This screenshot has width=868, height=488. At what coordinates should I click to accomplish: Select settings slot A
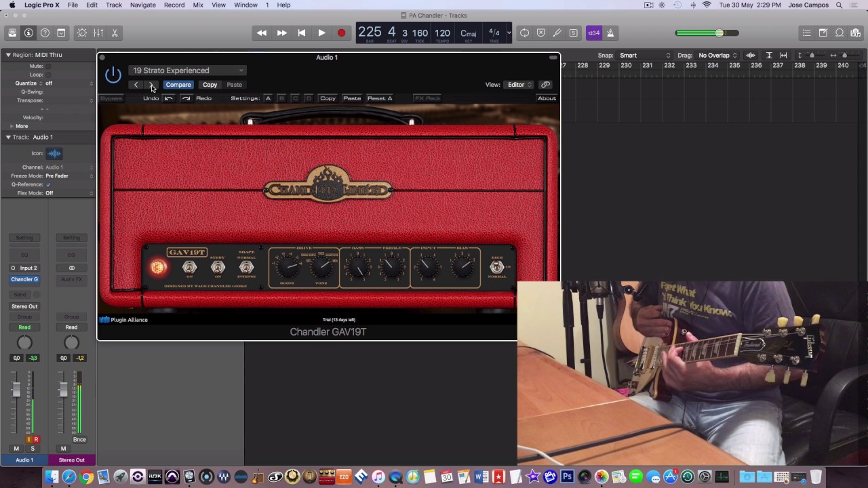(x=268, y=98)
